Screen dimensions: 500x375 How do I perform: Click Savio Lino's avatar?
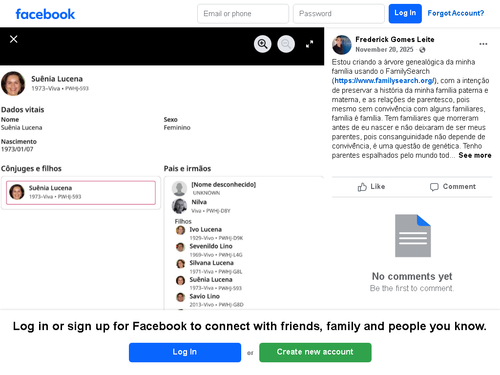(x=180, y=297)
